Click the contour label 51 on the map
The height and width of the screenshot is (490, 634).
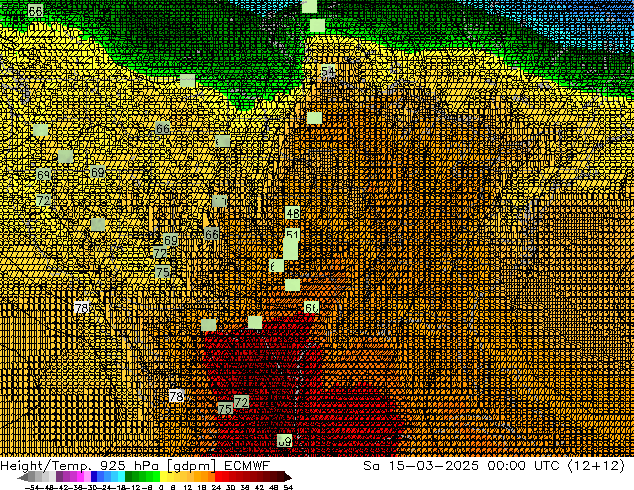292,234
